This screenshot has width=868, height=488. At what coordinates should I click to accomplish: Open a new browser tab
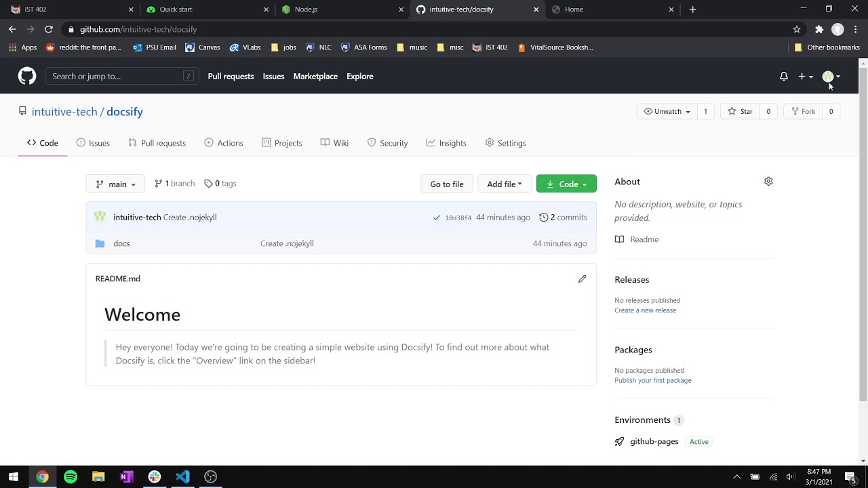point(692,9)
